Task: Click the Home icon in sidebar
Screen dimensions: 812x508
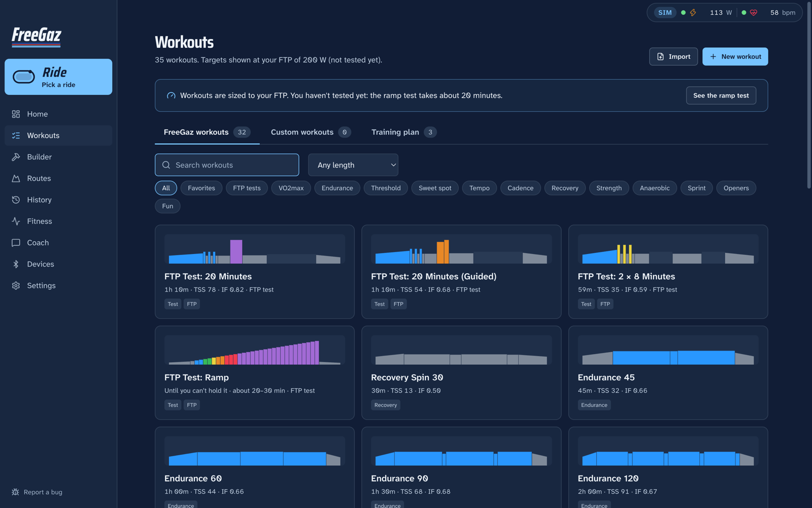Action: click(x=16, y=114)
